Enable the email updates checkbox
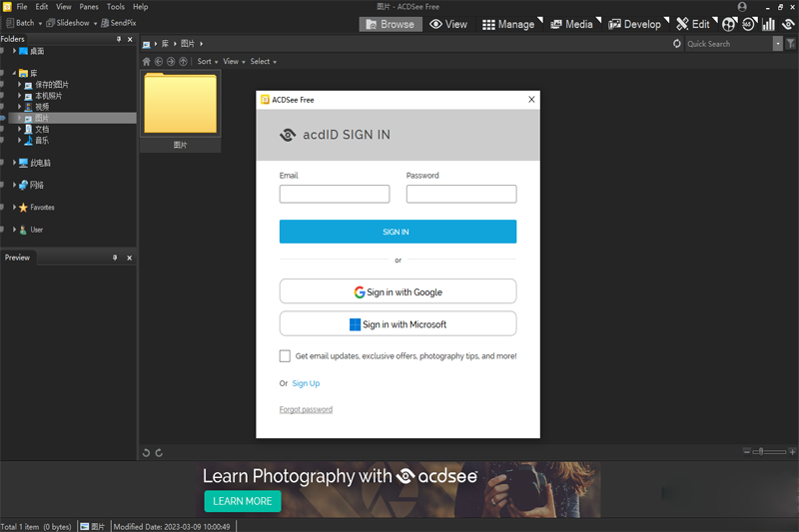 [x=286, y=355]
